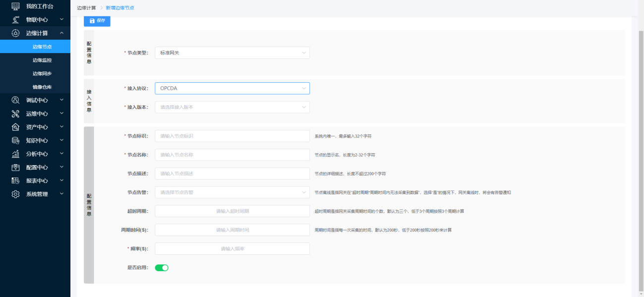Click the 调试中心 sidebar icon
This screenshot has width=644, height=297.
click(15, 100)
